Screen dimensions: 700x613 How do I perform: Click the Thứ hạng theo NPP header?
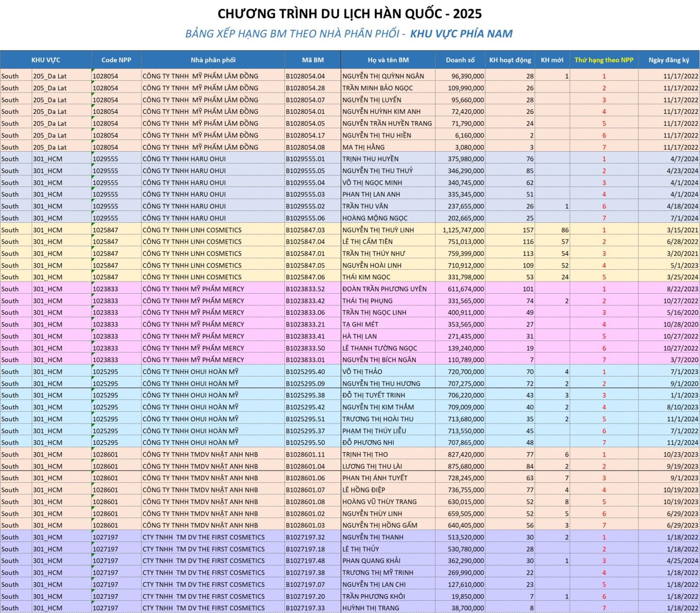[x=604, y=60]
